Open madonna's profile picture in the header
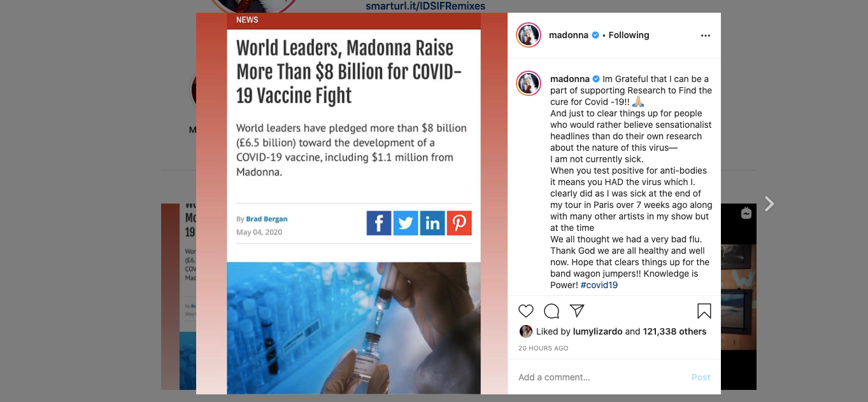The height and width of the screenshot is (402, 868). (x=529, y=35)
